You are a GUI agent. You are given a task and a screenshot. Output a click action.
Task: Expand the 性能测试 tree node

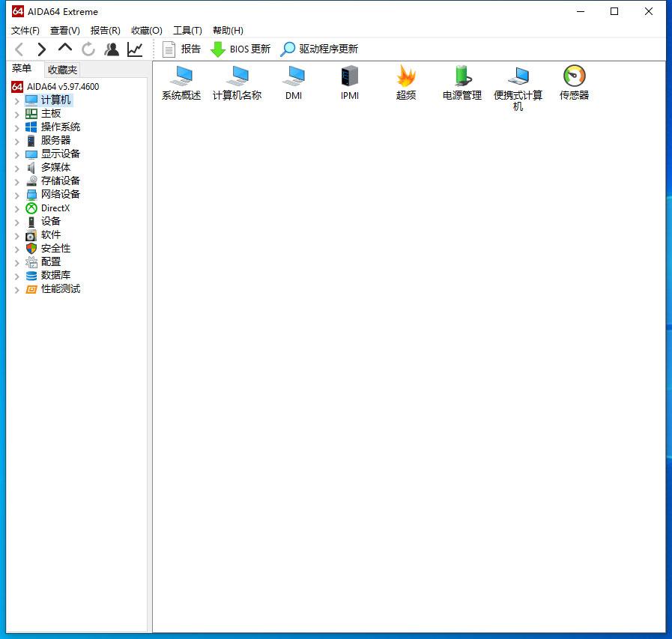(17, 289)
